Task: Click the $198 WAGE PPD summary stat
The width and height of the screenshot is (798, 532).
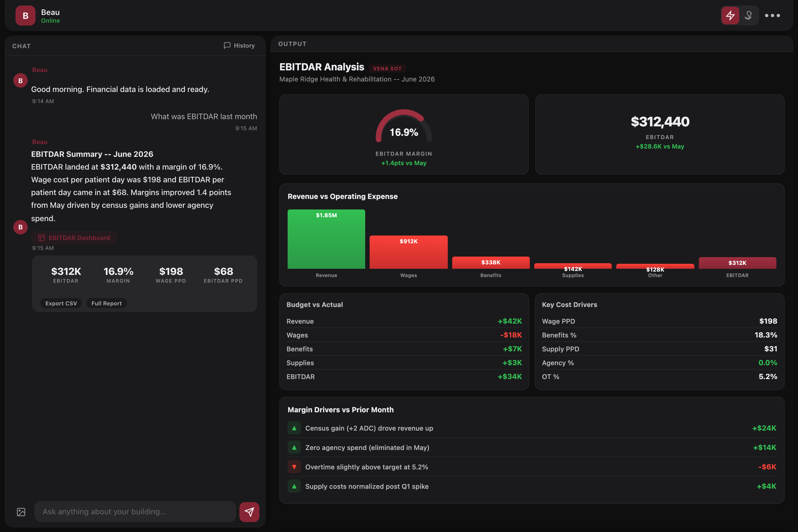Action: coord(171,275)
